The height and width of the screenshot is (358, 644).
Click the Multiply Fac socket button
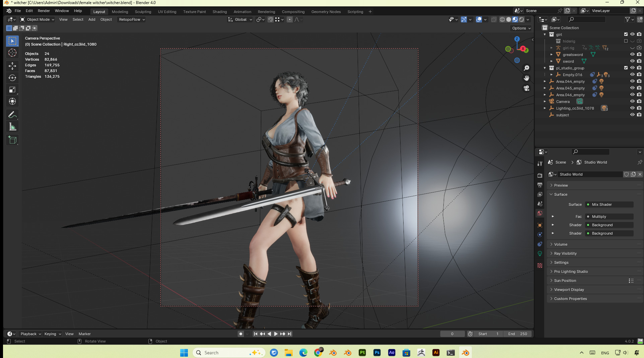tap(609, 217)
